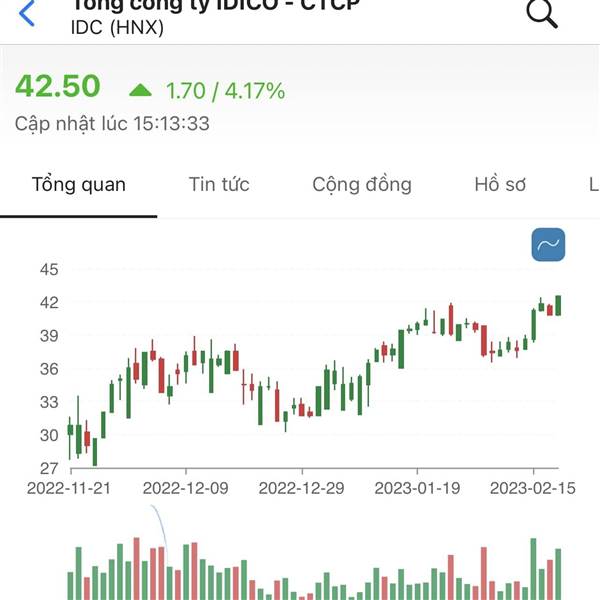Click the 27 price axis label
The width and height of the screenshot is (600, 600).
(x=49, y=468)
